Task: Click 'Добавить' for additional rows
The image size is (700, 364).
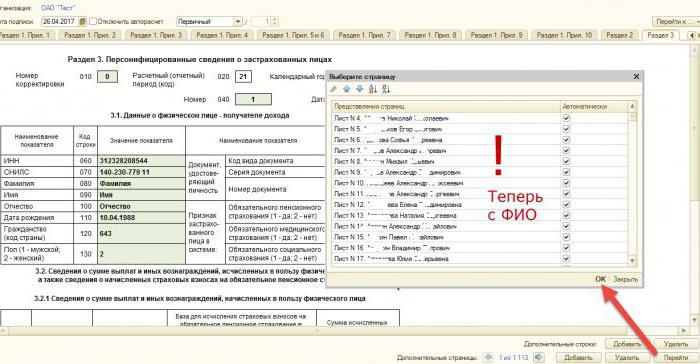Action: coord(627,344)
